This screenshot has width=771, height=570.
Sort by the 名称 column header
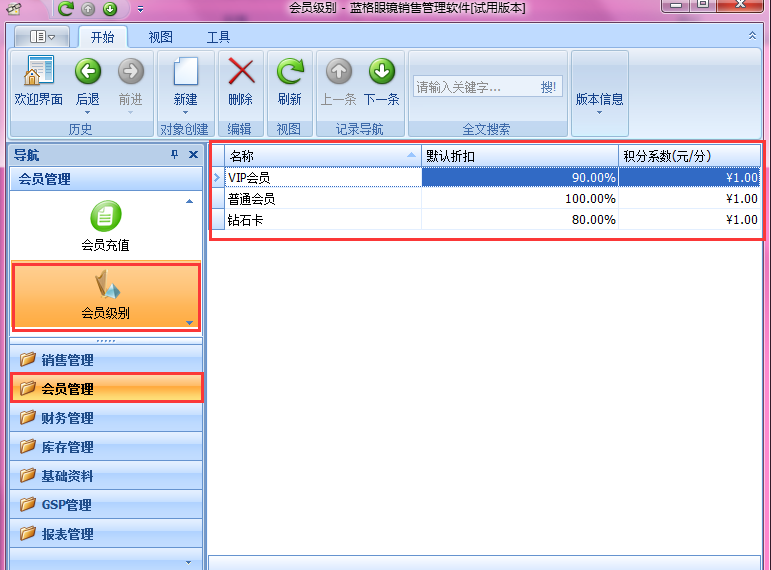click(323, 156)
